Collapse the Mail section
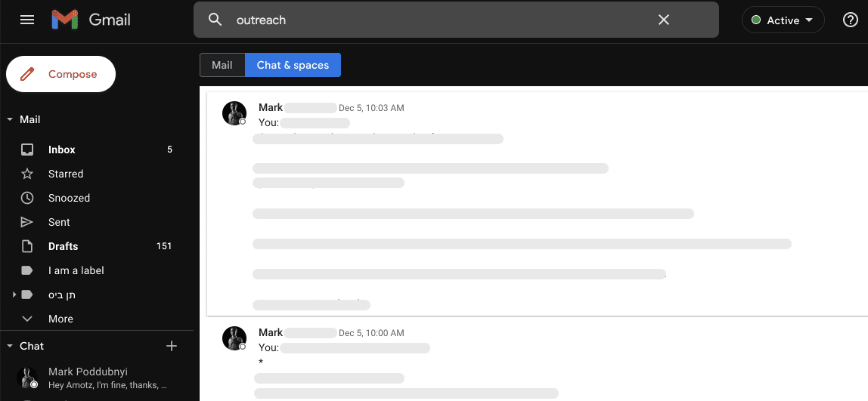 click(10, 119)
